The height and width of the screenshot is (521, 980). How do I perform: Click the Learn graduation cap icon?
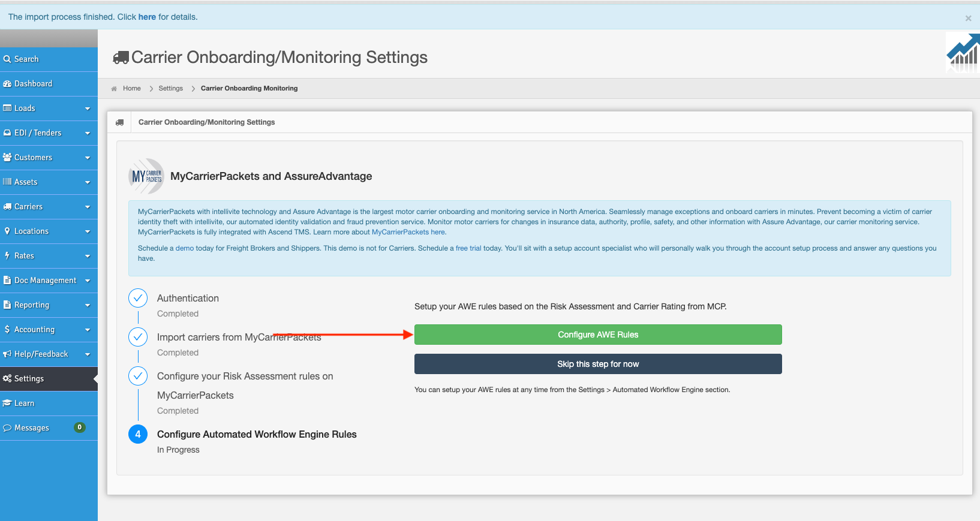point(7,403)
